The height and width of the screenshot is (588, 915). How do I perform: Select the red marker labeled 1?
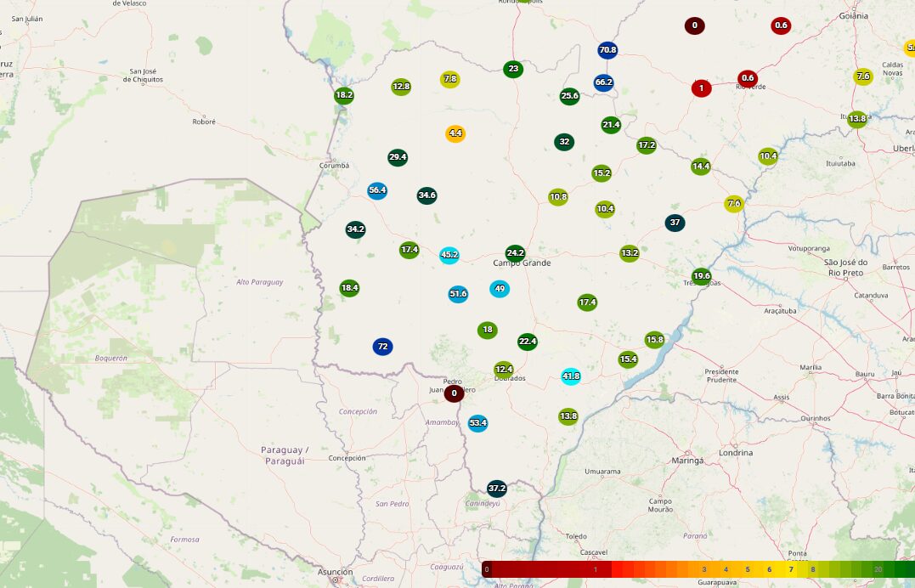701,88
